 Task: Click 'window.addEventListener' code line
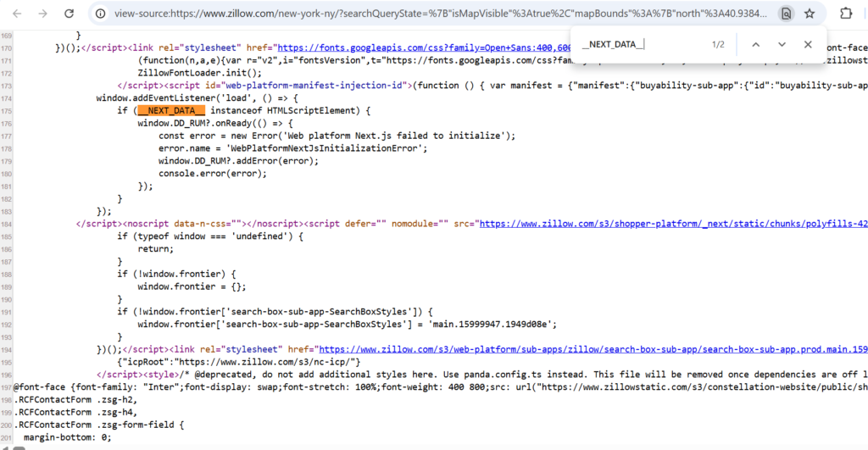[197, 98]
